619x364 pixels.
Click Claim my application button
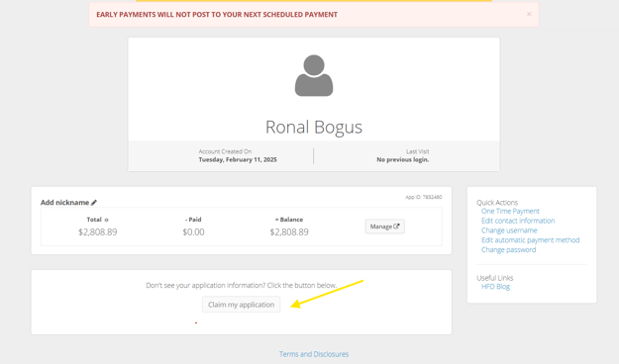pyautogui.click(x=242, y=305)
